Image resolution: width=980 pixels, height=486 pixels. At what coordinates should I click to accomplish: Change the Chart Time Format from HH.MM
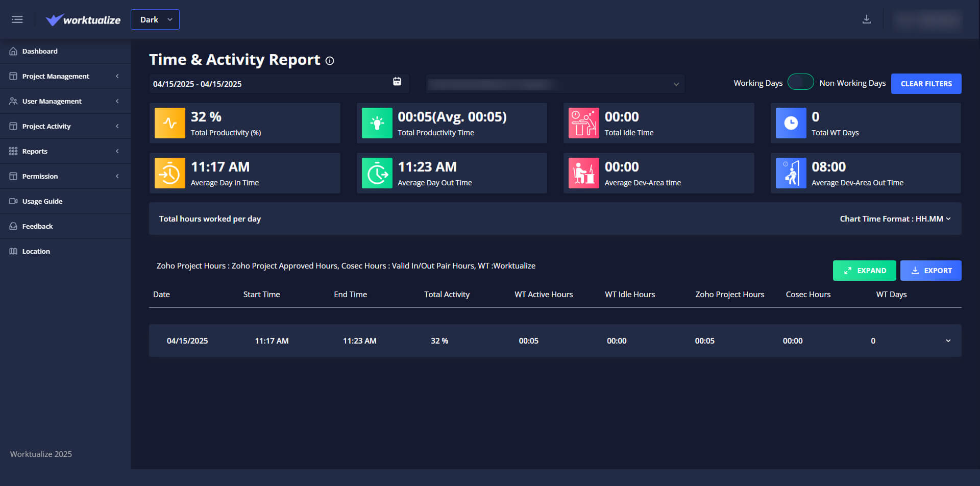(895, 218)
